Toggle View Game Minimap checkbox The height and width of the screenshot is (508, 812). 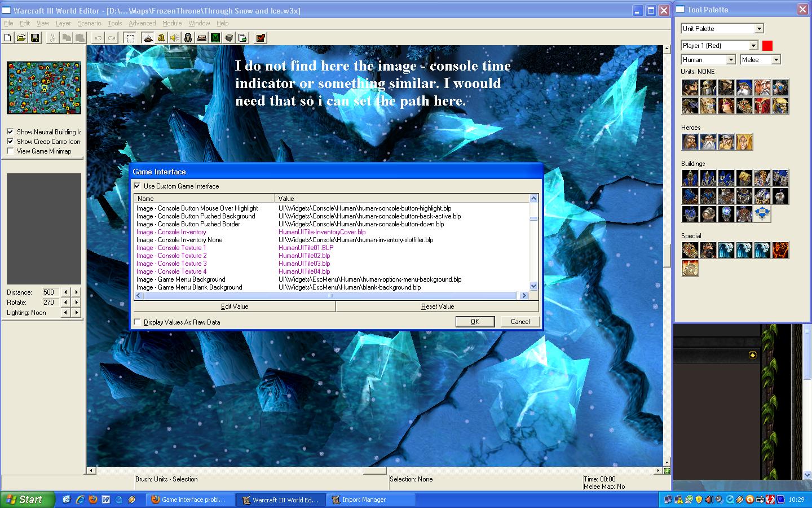pyautogui.click(x=10, y=151)
